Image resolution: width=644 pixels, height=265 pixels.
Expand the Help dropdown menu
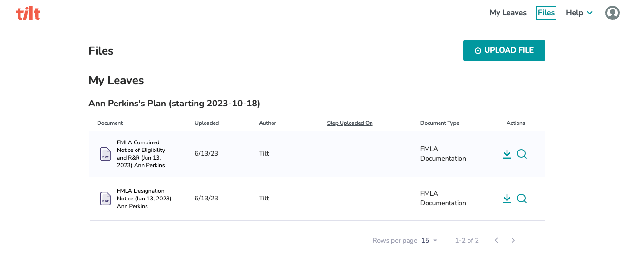point(579,13)
